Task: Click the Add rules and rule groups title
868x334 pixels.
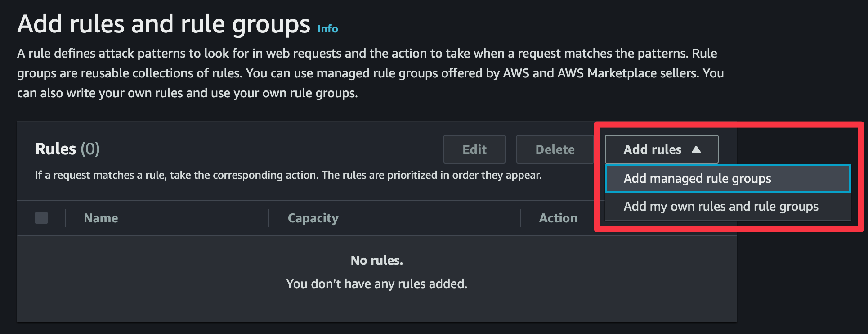Action: click(164, 24)
